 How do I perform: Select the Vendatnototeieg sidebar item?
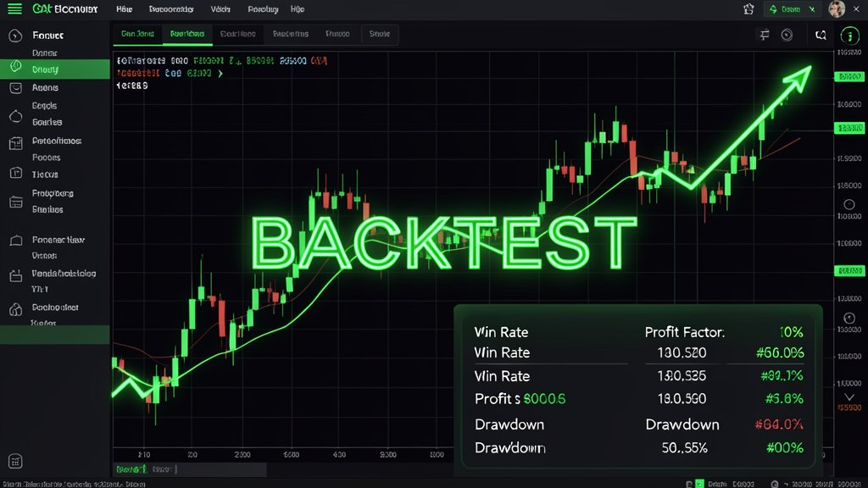(64, 274)
